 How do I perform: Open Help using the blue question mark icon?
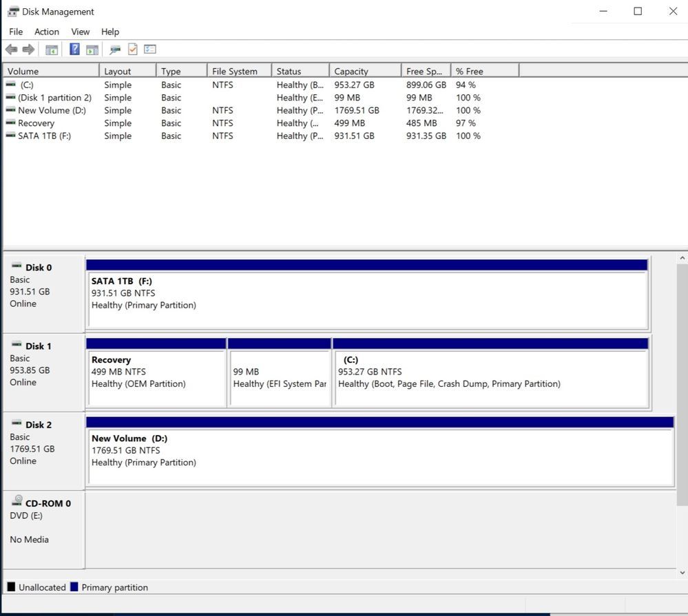click(74, 50)
